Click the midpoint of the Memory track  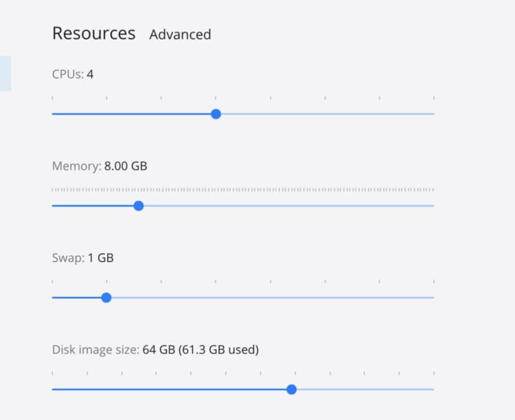tap(243, 206)
